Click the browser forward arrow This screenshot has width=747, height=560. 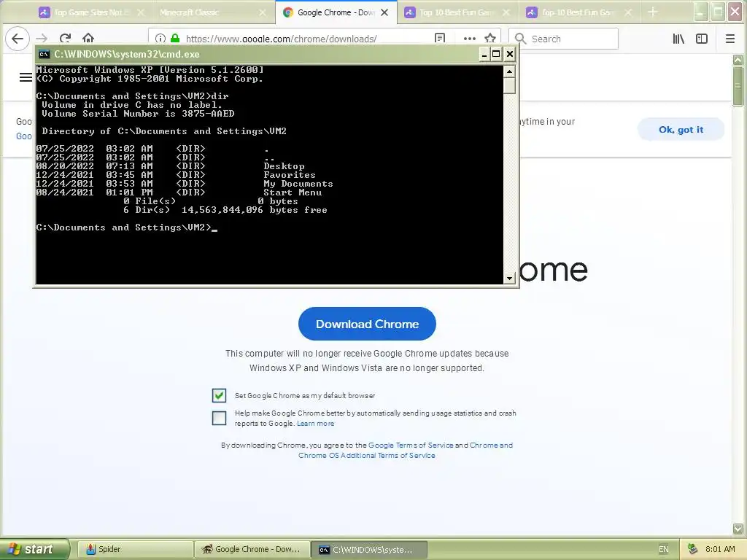coord(42,39)
